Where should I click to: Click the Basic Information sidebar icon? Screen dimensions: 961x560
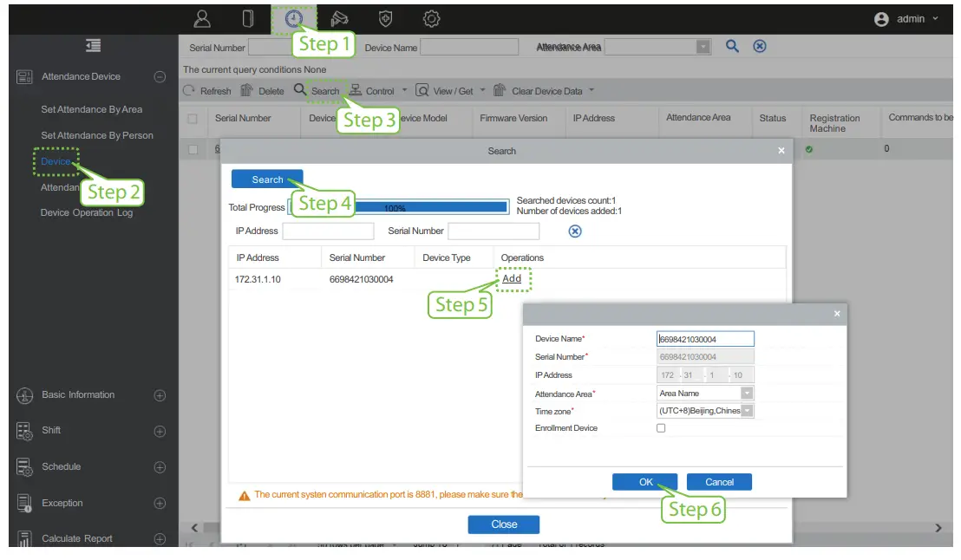(x=24, y=396)
